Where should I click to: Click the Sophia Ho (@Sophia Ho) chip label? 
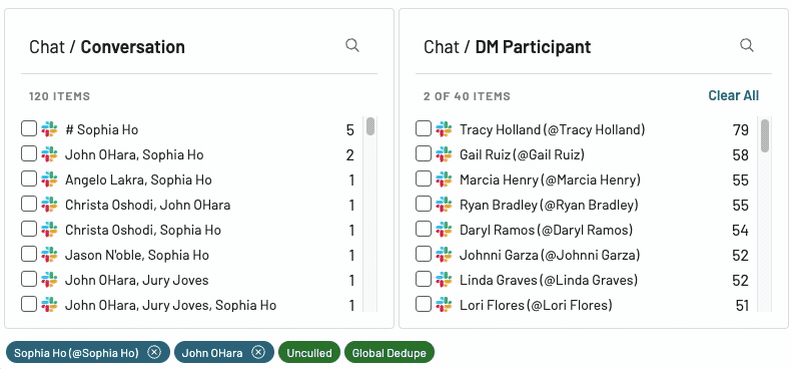click(x=76, y=353)
